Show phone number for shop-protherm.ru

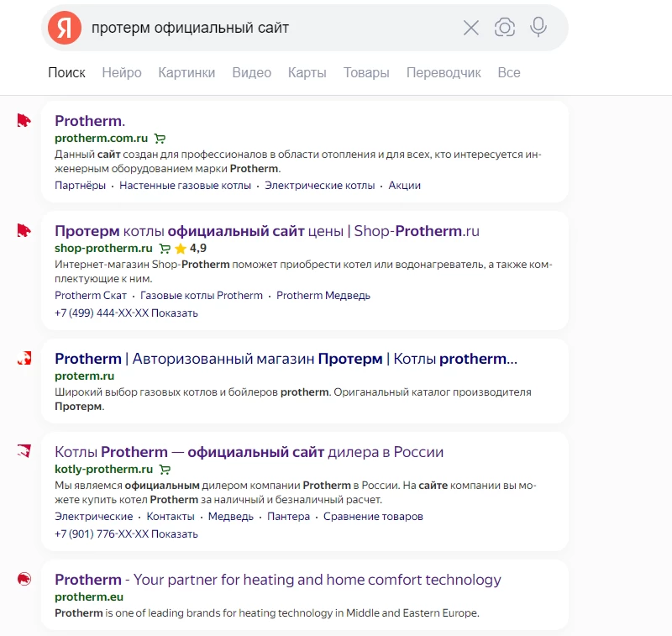175,313
